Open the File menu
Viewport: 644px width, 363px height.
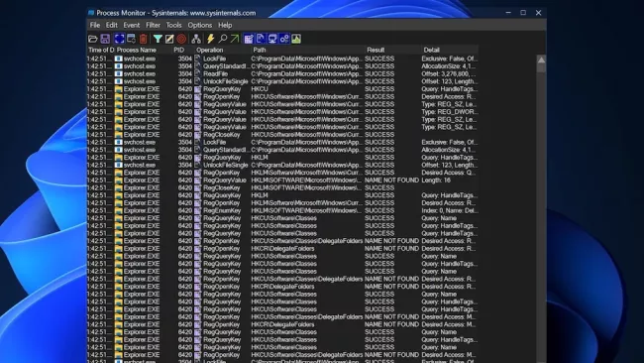click(95, 25)
